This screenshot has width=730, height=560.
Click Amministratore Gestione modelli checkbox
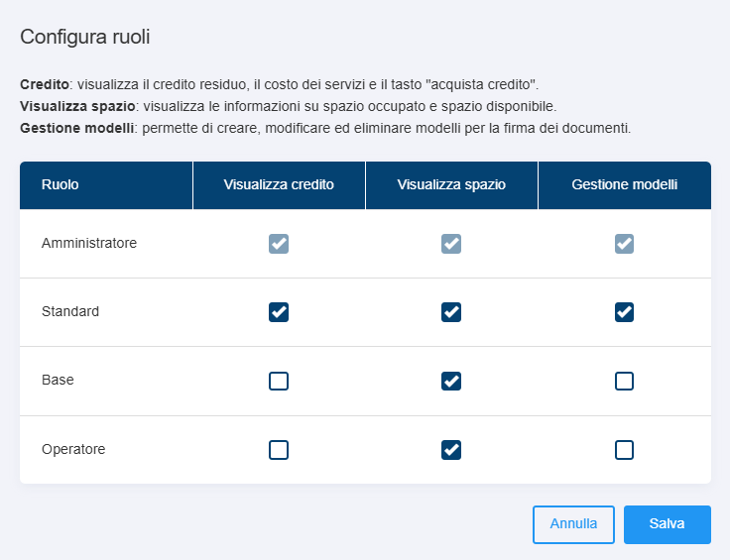624,243
